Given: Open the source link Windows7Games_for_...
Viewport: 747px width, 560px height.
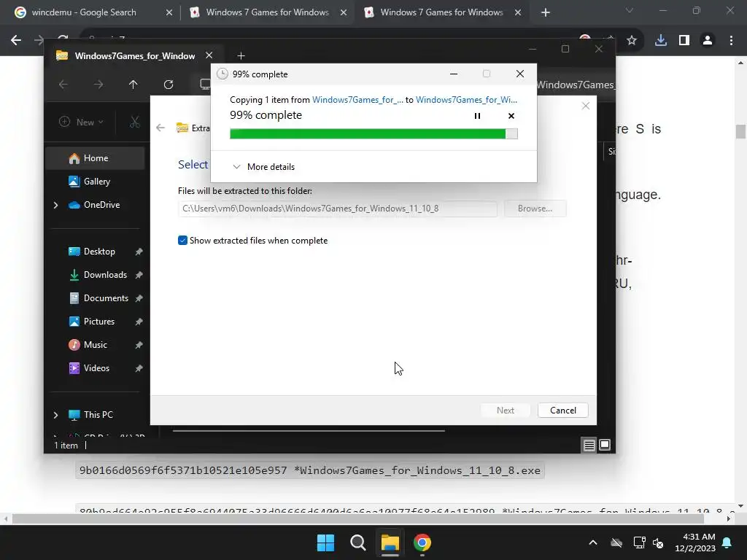Looking at the screenshot, I should 357,99.
